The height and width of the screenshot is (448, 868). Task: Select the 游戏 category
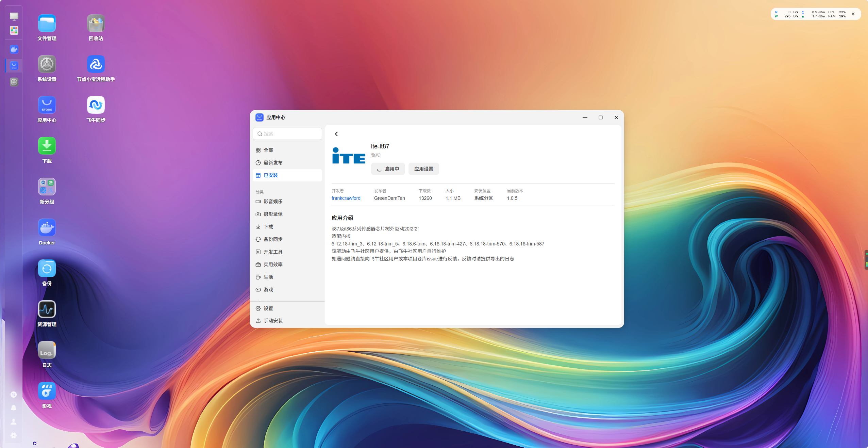[287, 290]
